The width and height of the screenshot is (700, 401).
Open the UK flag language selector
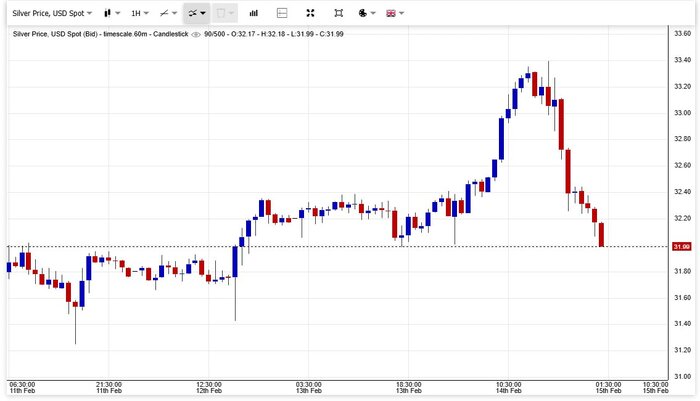pyautogui.click(x=394, y=13)
